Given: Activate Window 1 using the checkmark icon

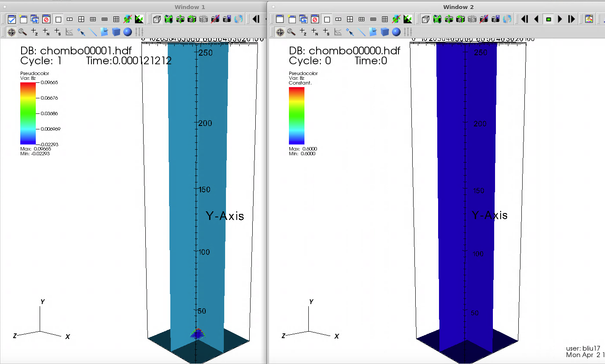Looking at the screenshot, I should [12, 19].
